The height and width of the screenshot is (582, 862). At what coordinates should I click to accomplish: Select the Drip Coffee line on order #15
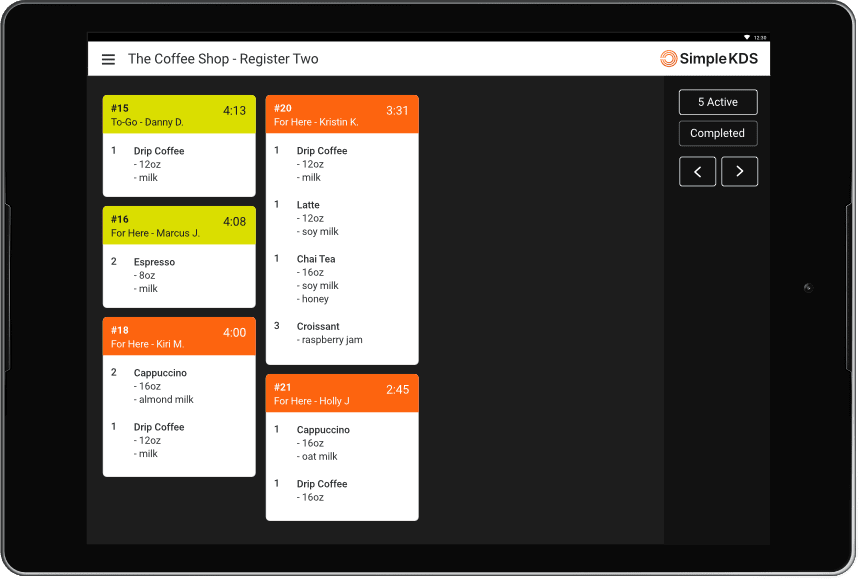point(160,163)
